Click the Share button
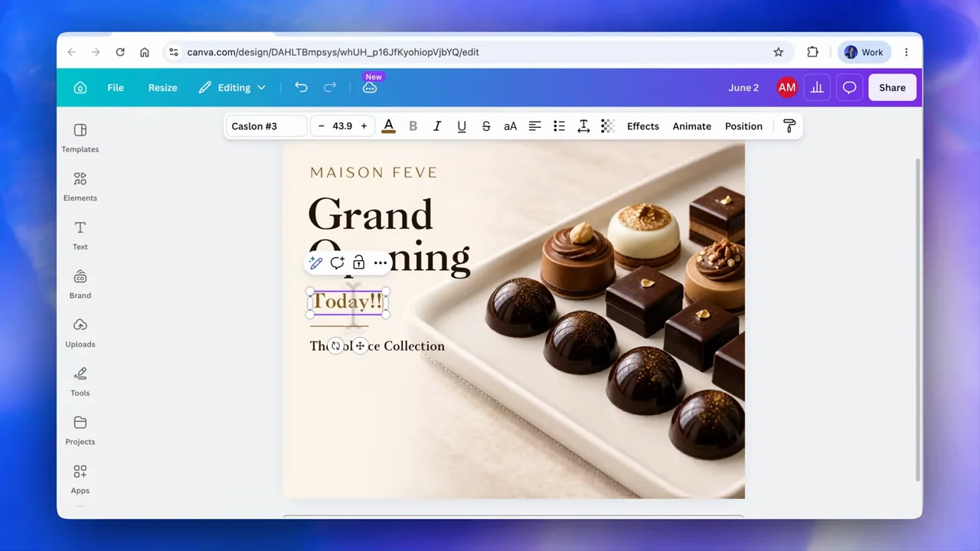 (x=892, y=87)
